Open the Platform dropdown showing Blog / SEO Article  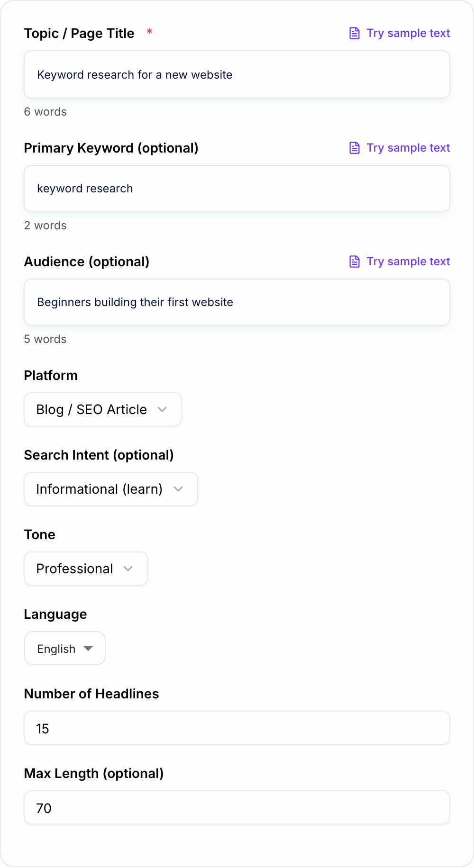pyautogui.click(x=103, y=409)
